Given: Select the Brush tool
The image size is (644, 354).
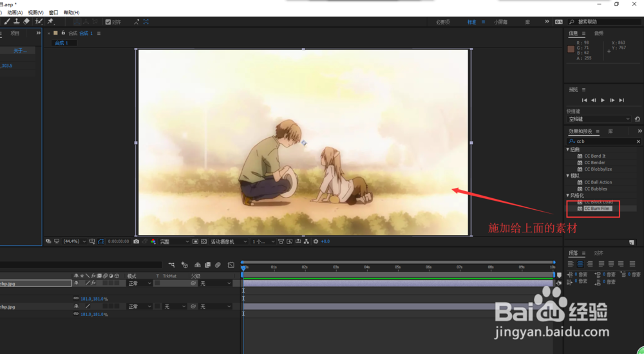Looking at the screenshot, I should 7,21.
